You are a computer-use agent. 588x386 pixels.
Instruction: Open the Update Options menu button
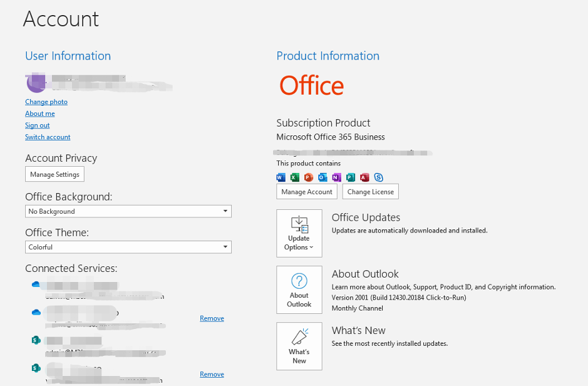pyautogui.click(x=299, y=233)
